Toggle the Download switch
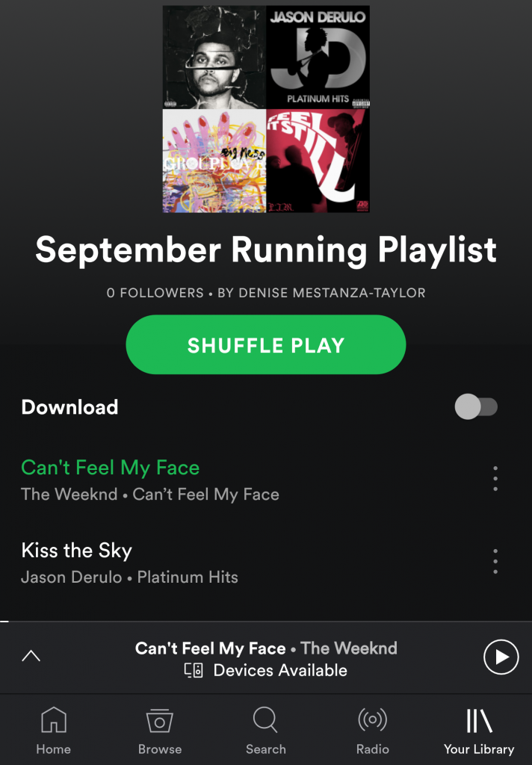The image size is (532, 765). pos(476,406)
